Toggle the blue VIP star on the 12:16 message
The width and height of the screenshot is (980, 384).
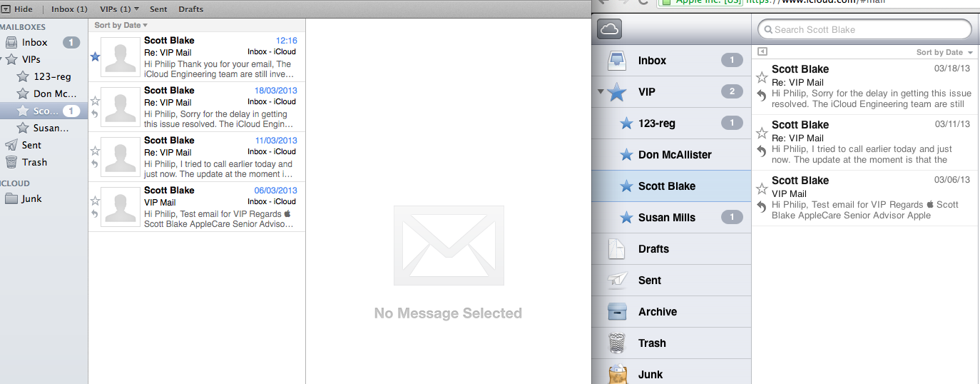point(95,56)
